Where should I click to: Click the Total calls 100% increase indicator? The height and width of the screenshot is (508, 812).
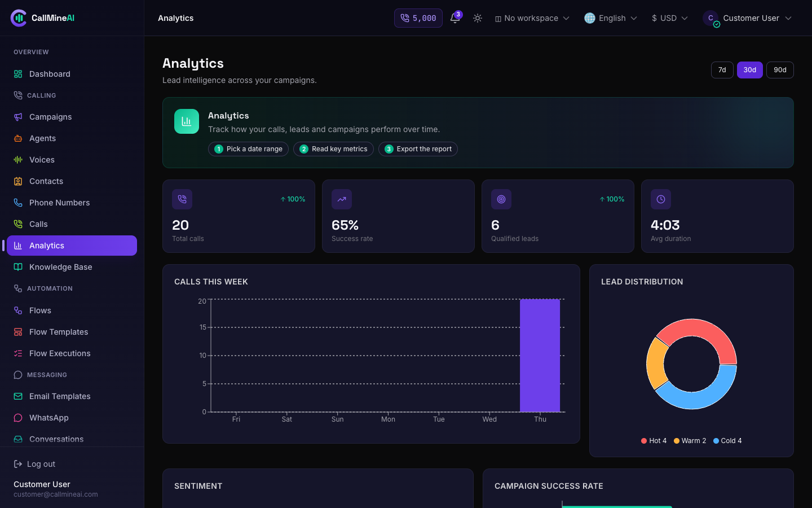pos(293,199)
